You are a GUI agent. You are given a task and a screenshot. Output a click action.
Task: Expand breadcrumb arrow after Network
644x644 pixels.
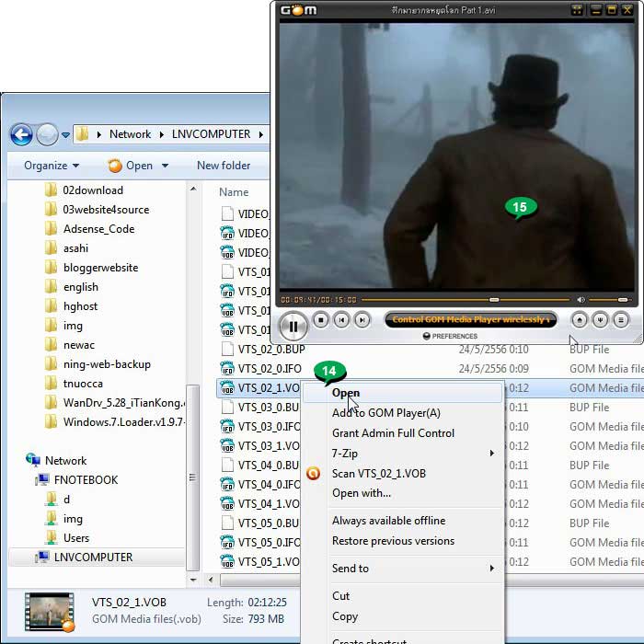[x=161, y=134]
